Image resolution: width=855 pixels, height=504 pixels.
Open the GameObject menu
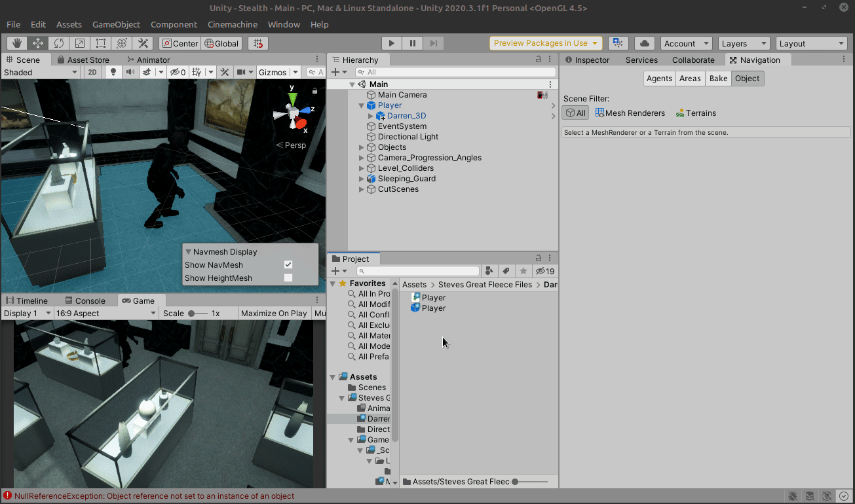click(x=116, y=24)
